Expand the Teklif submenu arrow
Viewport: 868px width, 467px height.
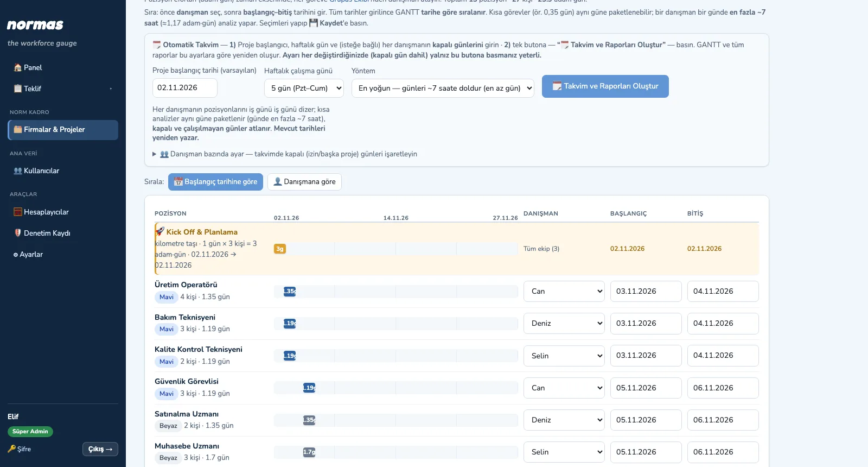(111, 89)
